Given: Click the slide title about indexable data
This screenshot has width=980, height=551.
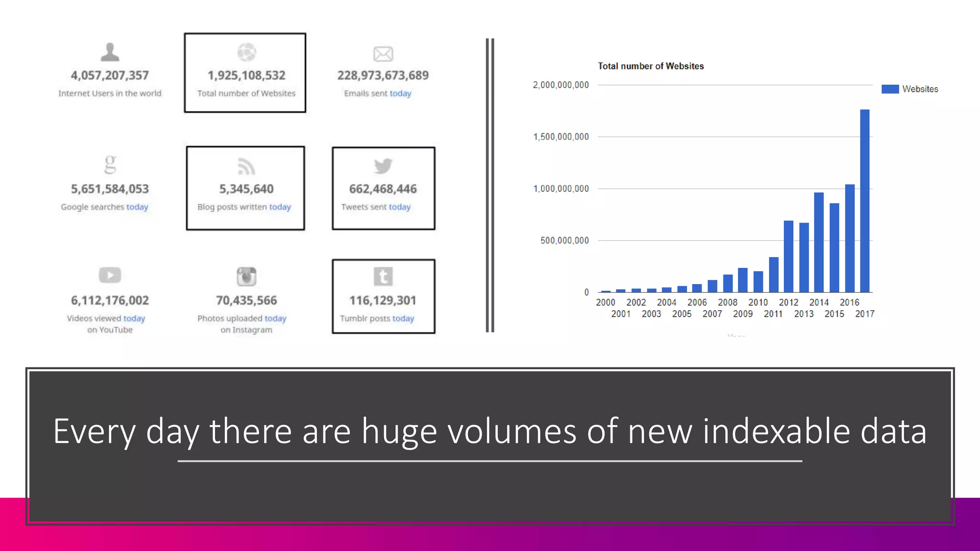Looking at the screenshot, I should click(x=490, y=431).
